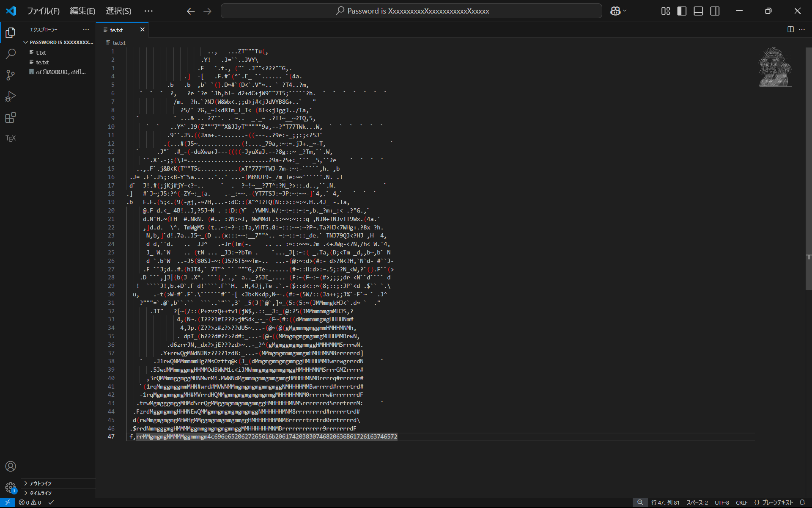This screenshot has width=812, height=508.
Task: Open the Accounts menu icon
Action: (11, 466)
